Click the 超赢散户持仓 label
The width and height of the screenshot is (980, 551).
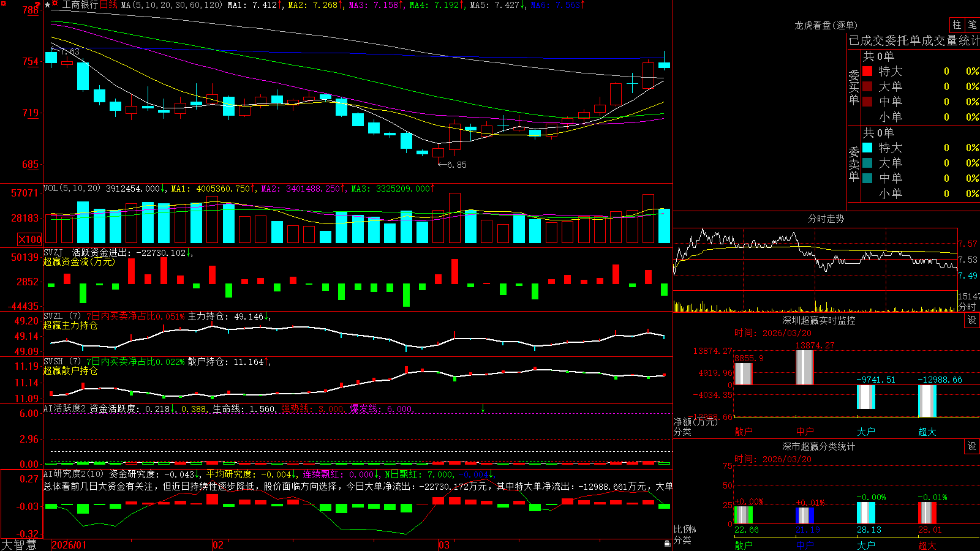point(70,370)
